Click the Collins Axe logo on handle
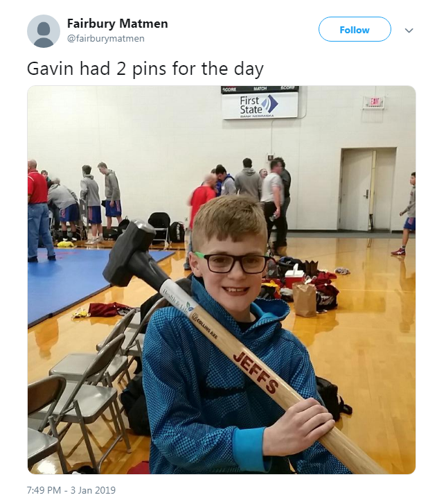Viewport: 437px width, 504px height. pyautogui.click(x=204, y=325)
